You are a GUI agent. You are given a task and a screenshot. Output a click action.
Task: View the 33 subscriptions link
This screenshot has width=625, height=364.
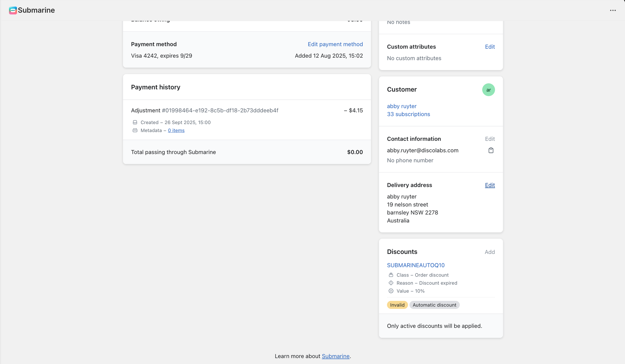click(408, 114)
